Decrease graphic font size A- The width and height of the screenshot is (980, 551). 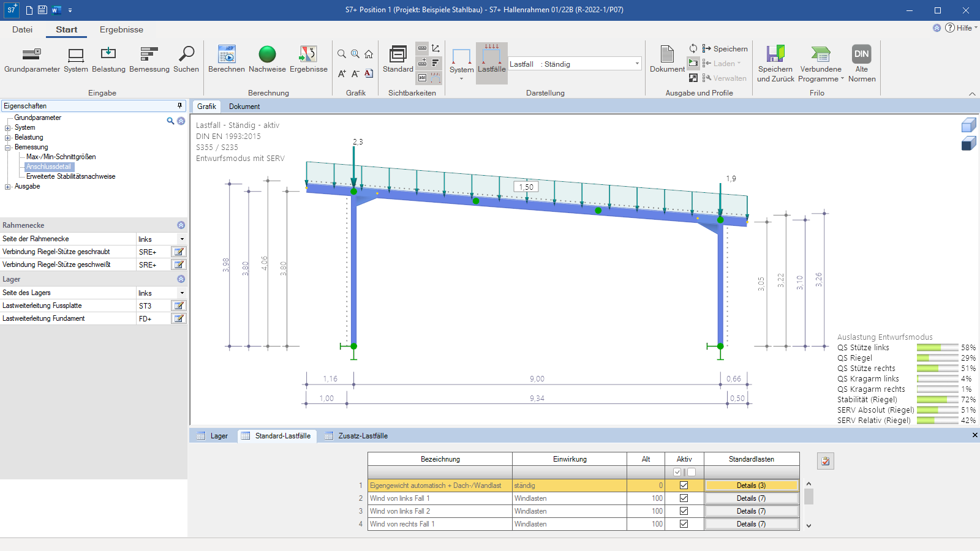point(355,73)
